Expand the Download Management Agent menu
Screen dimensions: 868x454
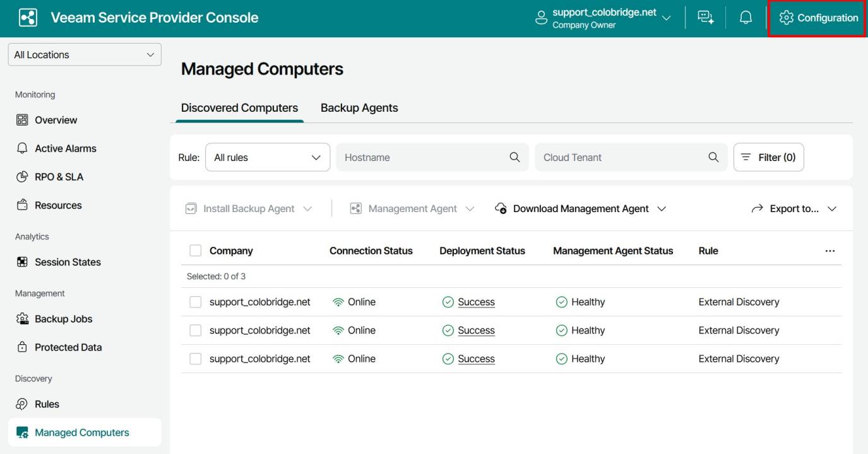(x=580, y=208)
